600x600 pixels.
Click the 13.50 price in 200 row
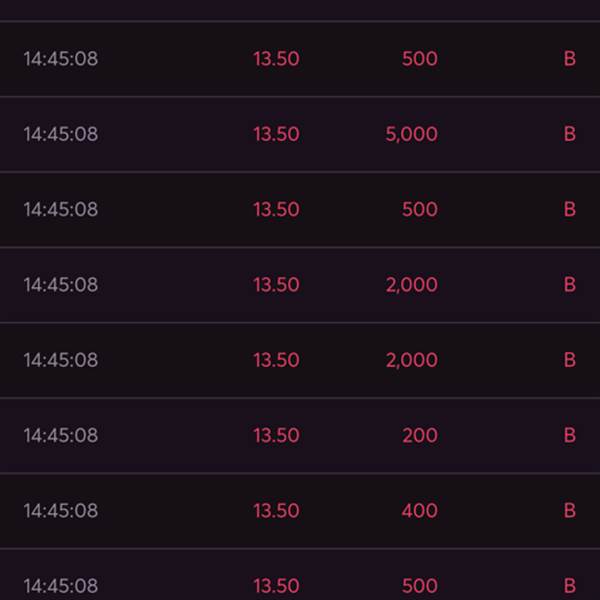pyautogui.click(x=276, y=435)
